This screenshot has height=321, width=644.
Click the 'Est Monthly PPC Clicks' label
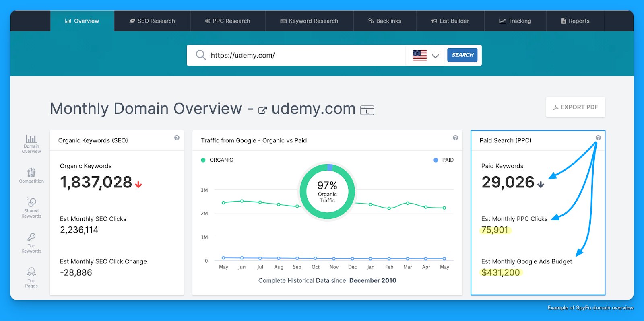[x=514, y=219]
